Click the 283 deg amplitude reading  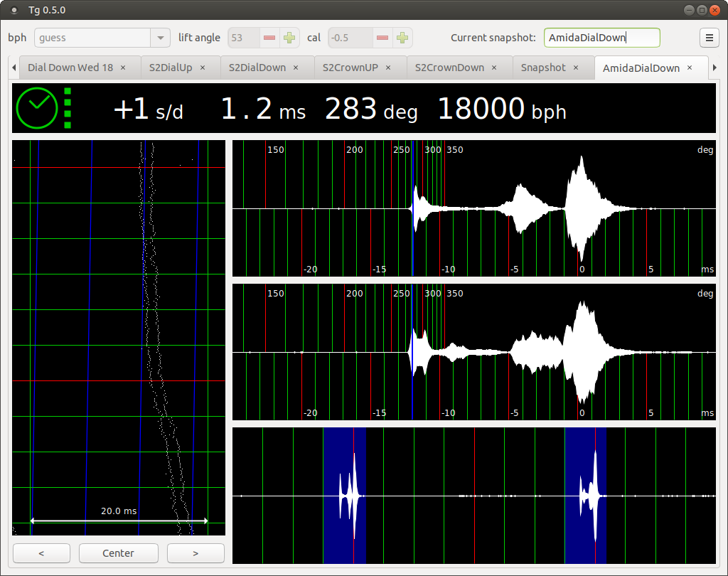(371, 110)
